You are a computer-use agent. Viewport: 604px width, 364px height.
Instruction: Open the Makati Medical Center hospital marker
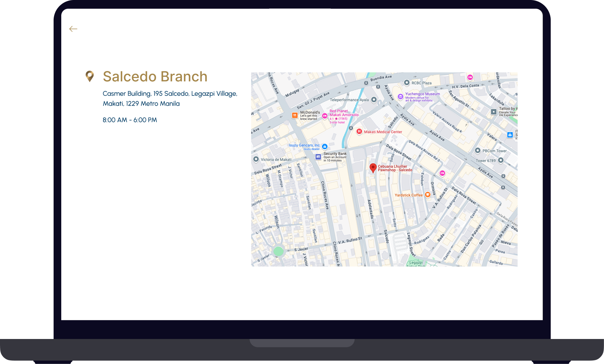pos(359,132)
